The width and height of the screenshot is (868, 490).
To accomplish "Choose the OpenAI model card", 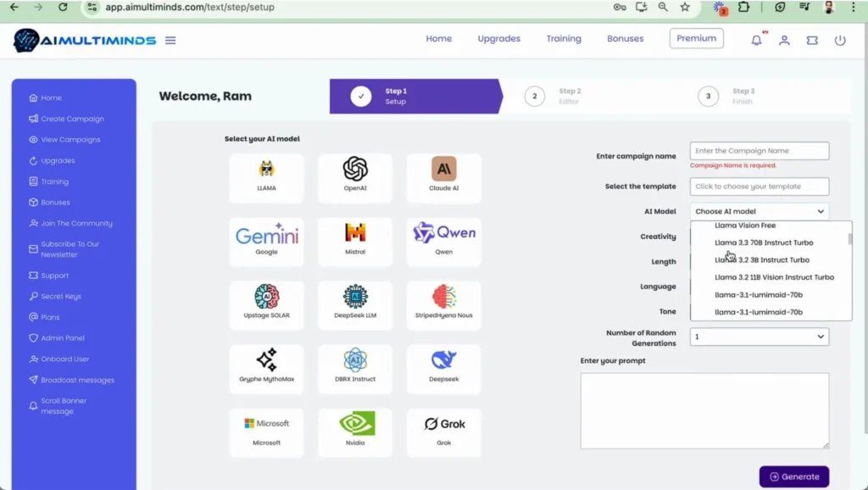I will (x=355, y=178).
